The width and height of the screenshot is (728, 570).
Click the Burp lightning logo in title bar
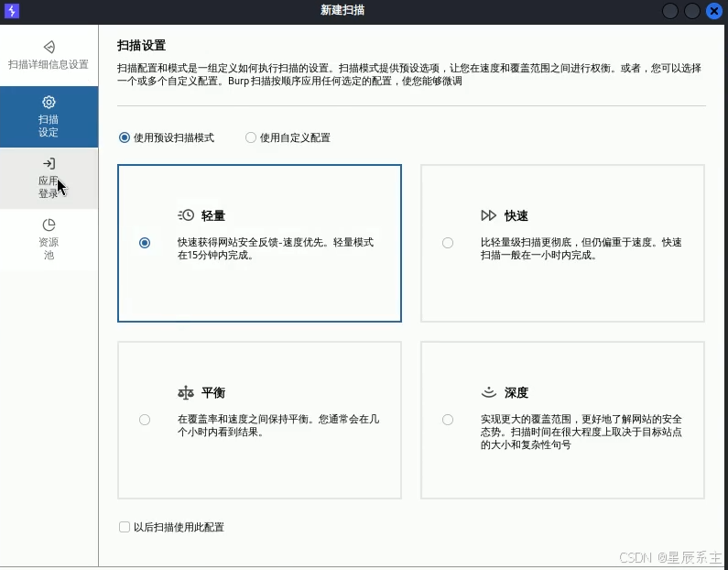pyautogui.click(x=12, y=11)
